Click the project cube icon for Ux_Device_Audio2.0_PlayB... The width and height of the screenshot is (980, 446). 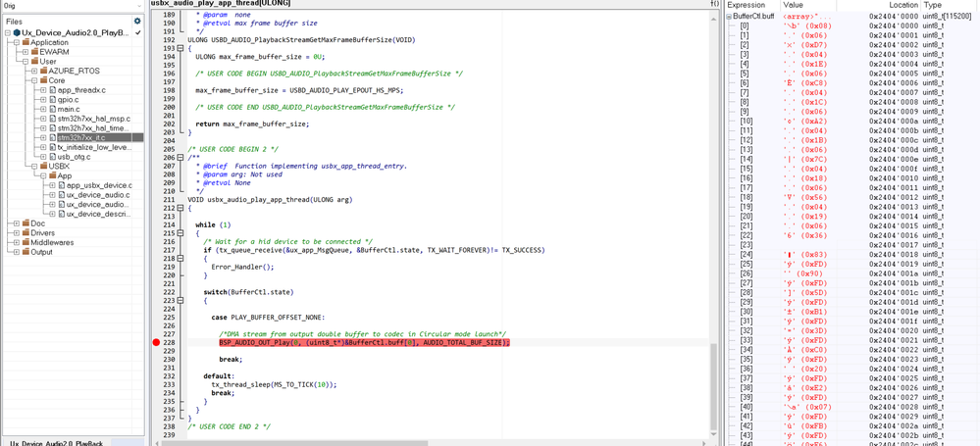click(x=17, y=32)
